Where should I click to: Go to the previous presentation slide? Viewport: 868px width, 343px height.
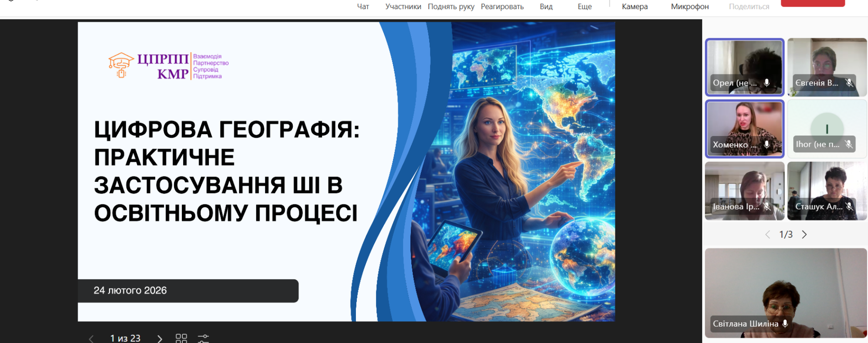[91, 339]
